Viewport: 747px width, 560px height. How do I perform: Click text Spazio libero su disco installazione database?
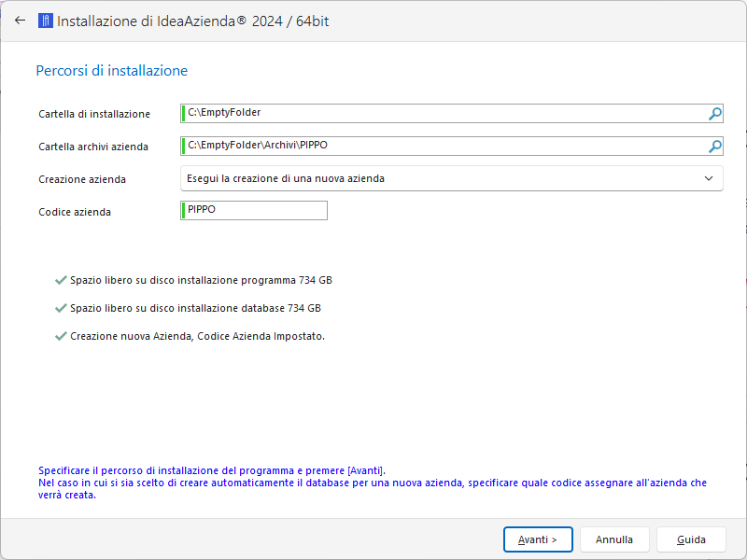click(195, 308)
